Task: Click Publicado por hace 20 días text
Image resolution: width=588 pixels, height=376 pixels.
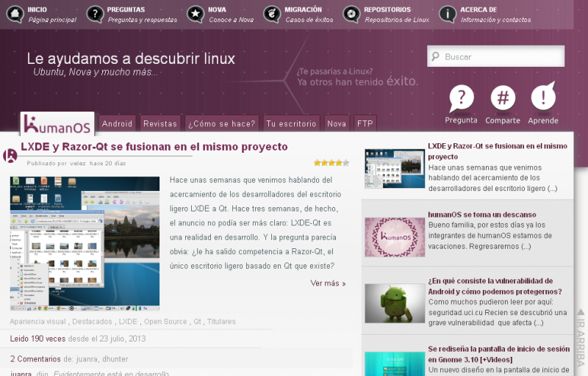Action: pos(76,163)
